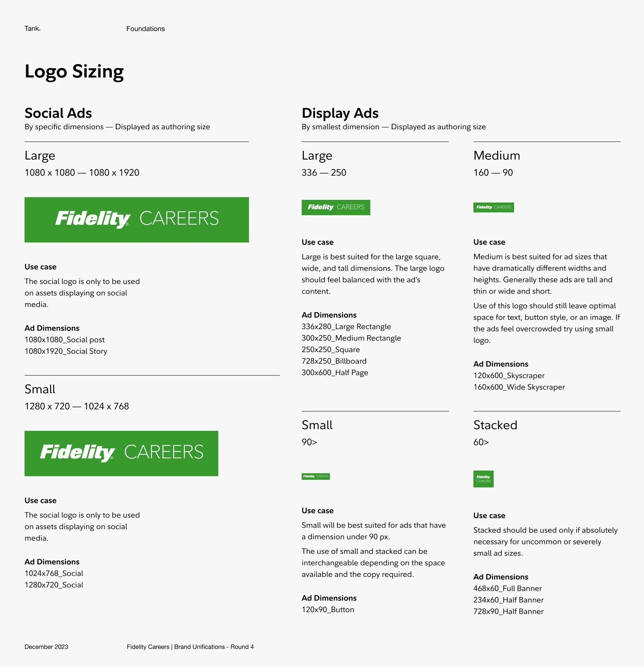Click the 120x90_Button dimension entry
This screenshot has width=644, height=667.
(328, 610)
